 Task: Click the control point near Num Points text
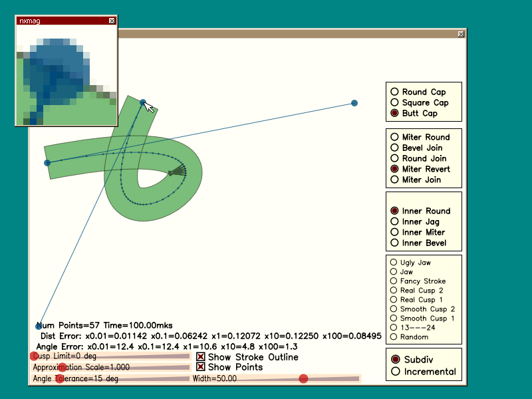point(39,326)
